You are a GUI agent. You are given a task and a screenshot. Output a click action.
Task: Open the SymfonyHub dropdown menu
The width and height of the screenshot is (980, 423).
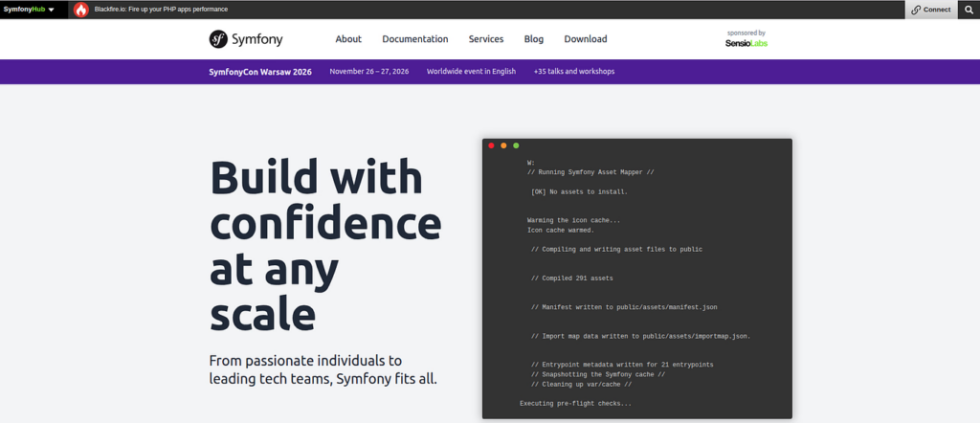pos(29,10)
